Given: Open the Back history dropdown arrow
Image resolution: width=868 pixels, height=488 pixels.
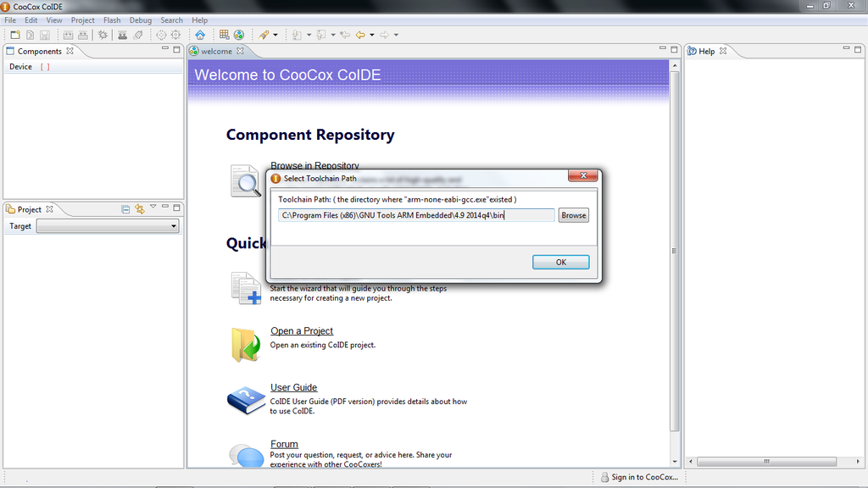Looking at the screenshot, I should click(372, 35).
